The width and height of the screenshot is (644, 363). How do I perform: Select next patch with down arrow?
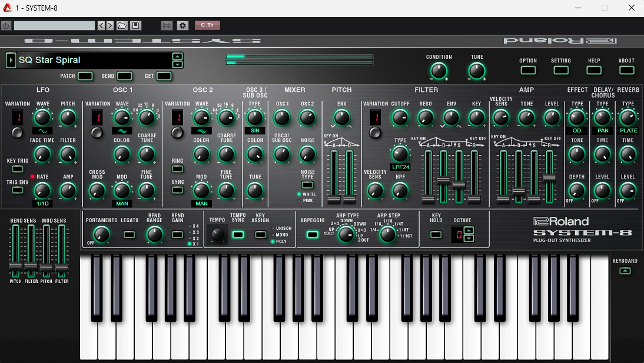tap(177, 64)
